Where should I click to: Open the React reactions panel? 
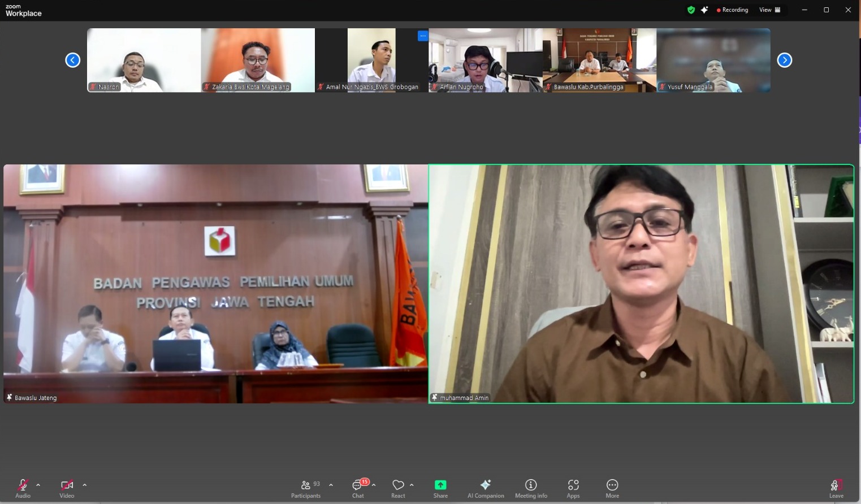pyautogui.click(x=398, y=488)
